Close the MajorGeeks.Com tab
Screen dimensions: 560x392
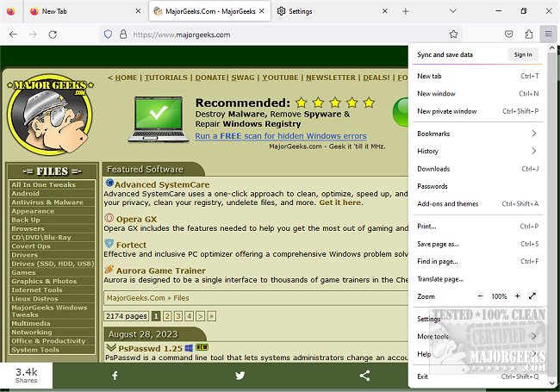262,11
